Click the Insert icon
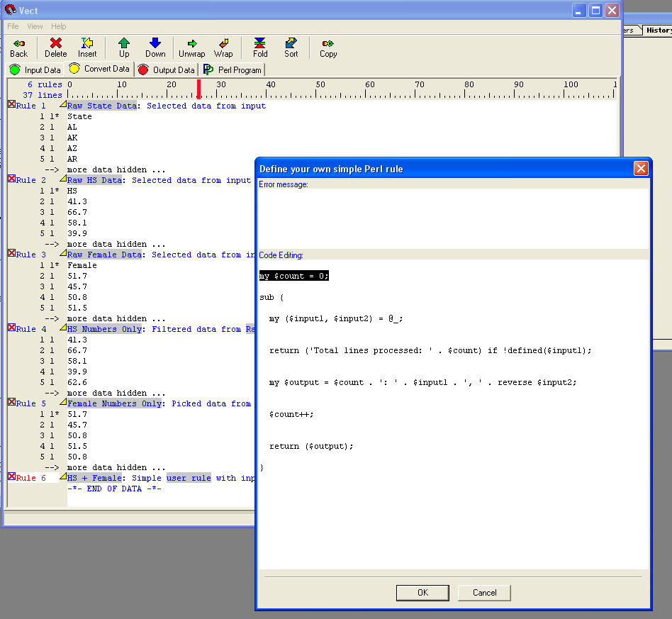 (87, 47)
